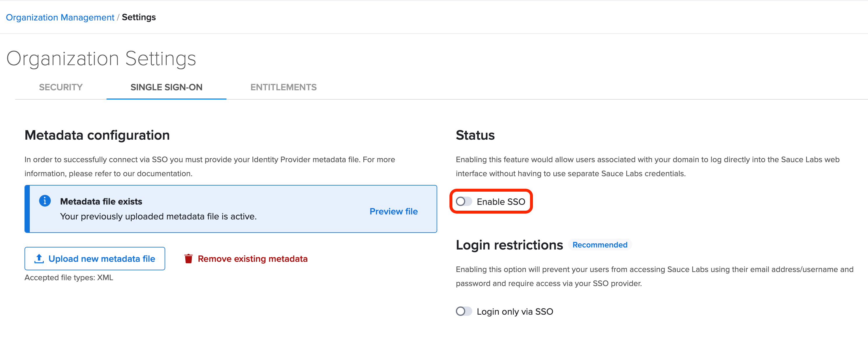Click the Metadata file exists banner
The image size is (868, 343).
tap(231, 209)
